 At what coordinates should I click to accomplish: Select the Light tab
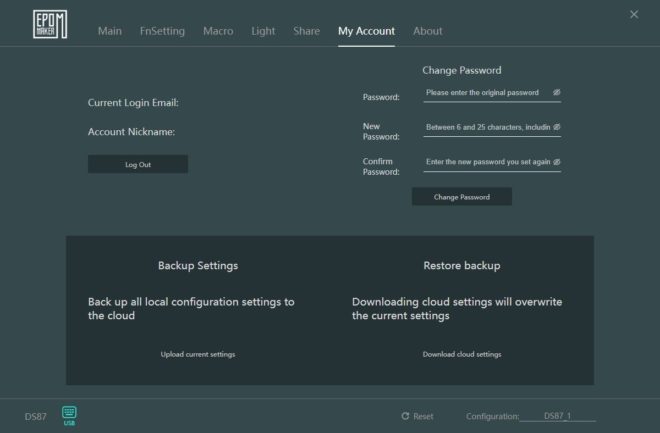coord(263,31)
